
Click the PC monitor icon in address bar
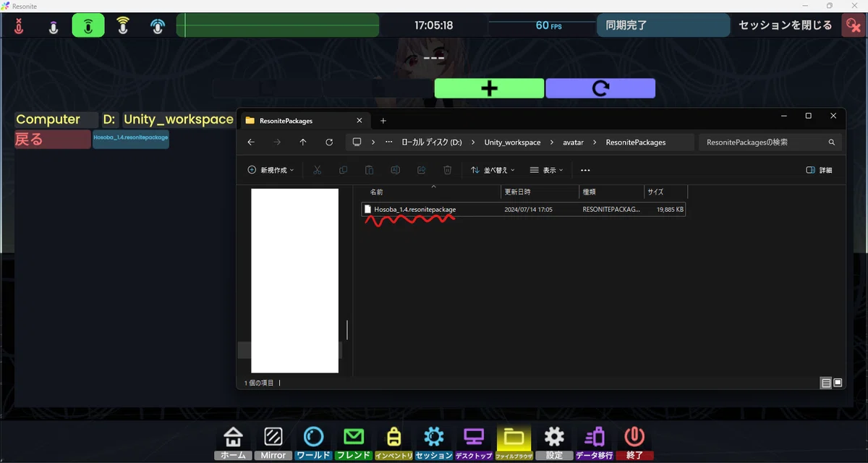[357, 143]
